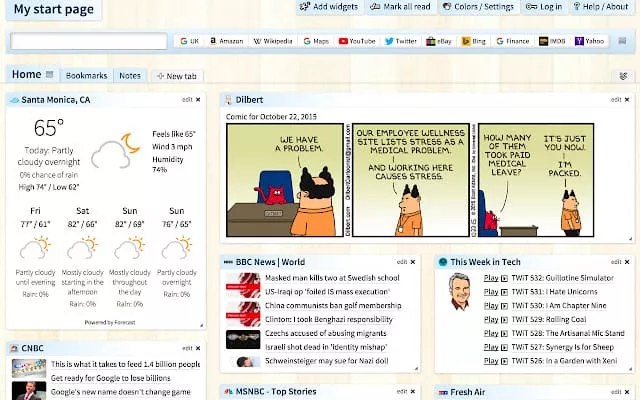640x400 pixels.
Task: Open the IMDB search shortcut
Action: point(551,42)
